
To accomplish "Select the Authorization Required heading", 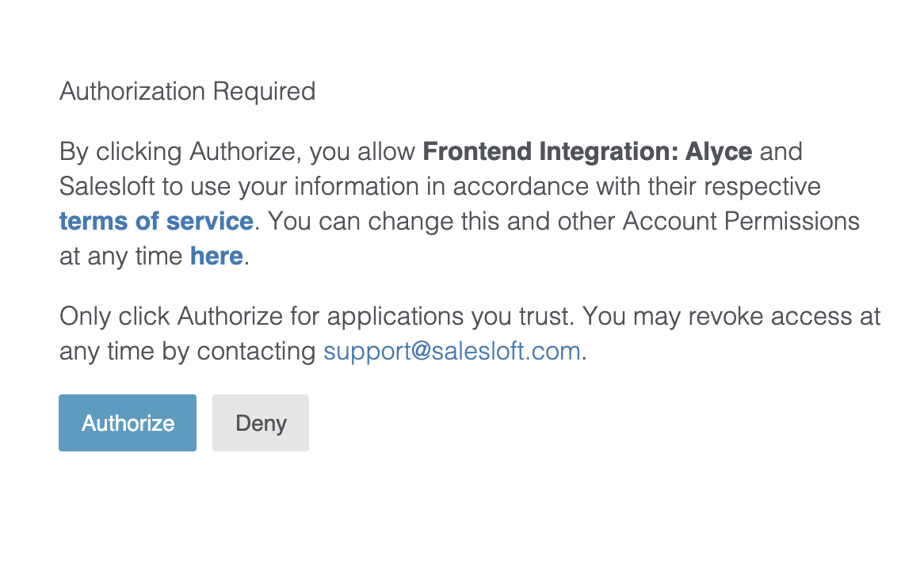I will pyautogui.click(x=187, y=91).
